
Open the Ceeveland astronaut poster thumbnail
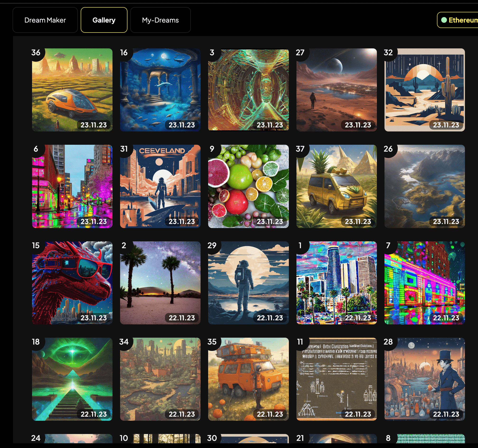[160, 186]
